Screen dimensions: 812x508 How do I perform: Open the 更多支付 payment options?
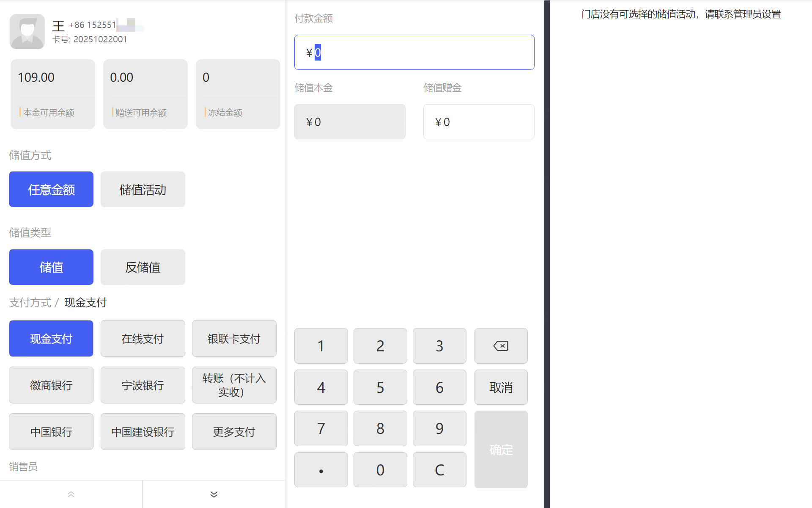click(x=234, y=432)
